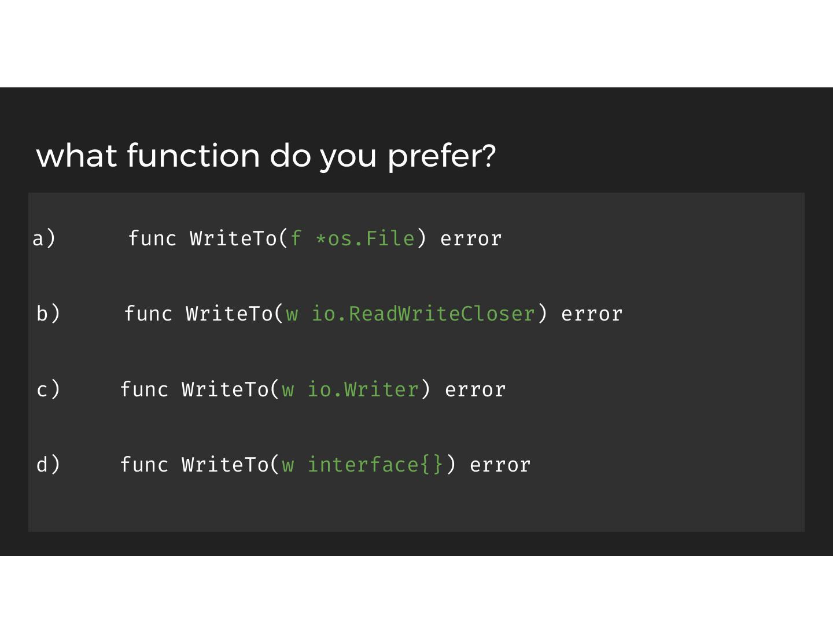Click the "error" return type after *os.File

471,238
